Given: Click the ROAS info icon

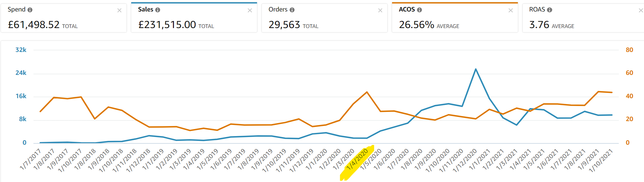Looking at the screenshot, I should tap(549, 10).
